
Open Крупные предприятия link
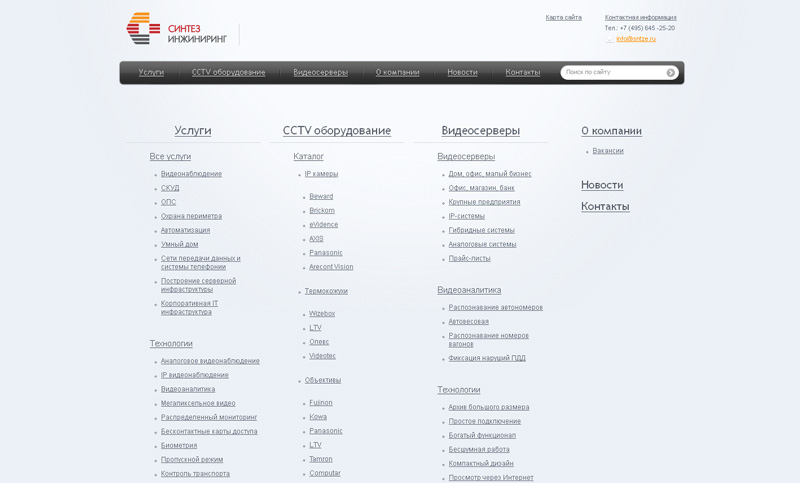click(484, 202)
